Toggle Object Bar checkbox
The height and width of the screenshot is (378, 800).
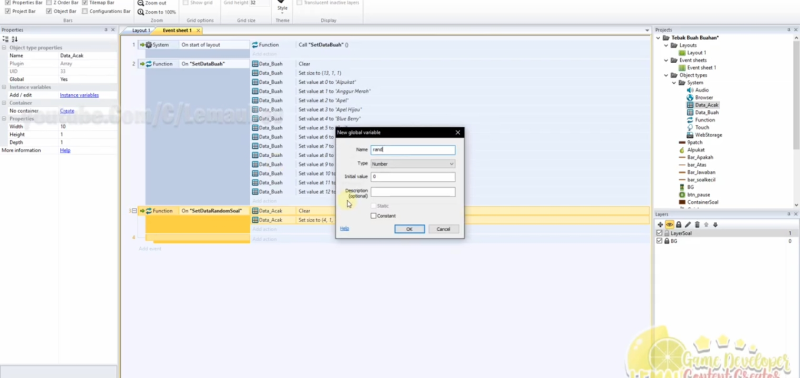(x=49, y=11)
